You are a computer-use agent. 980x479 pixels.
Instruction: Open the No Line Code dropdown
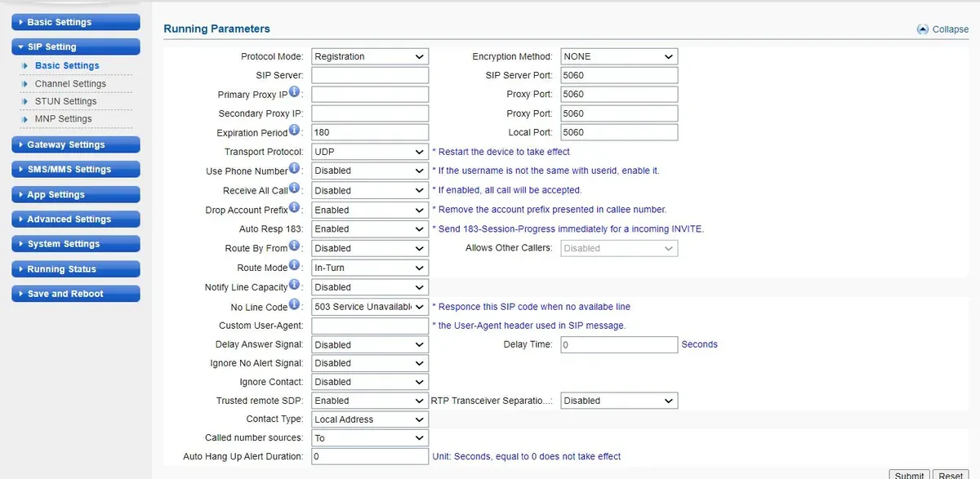point(370,307)
